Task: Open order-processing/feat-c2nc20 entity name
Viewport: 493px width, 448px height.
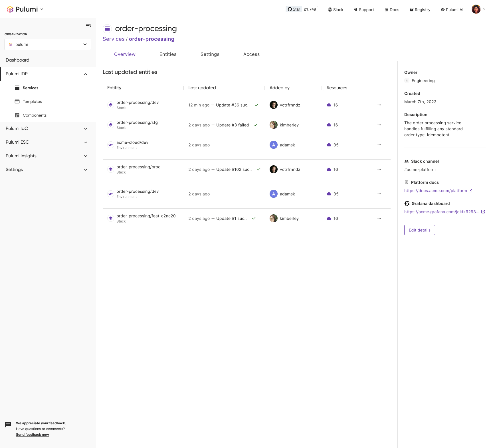Action: tap(146, 216)
